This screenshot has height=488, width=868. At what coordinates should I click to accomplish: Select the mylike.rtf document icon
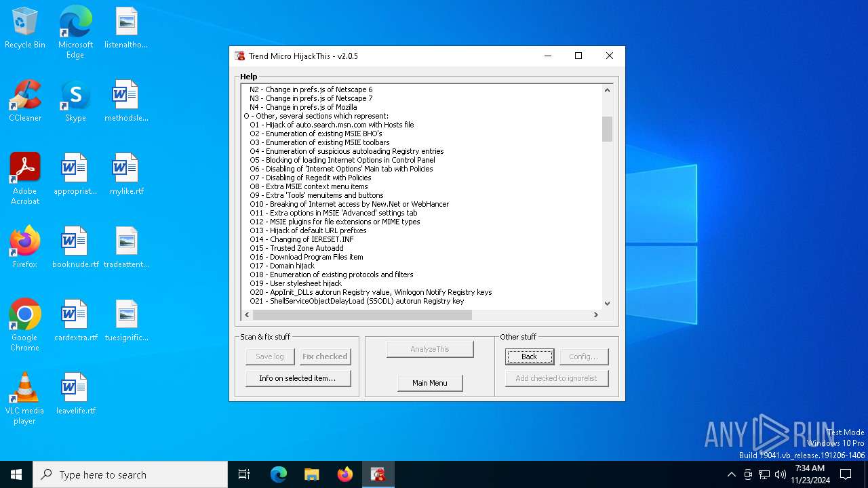[x=126, y=175]
